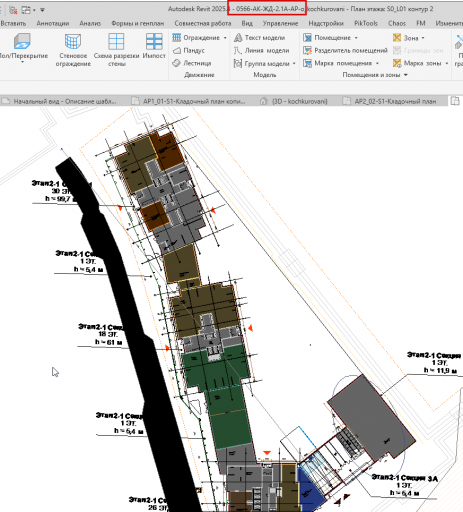Pick the dark green filled area in the plan
This screenshot has width=463, height=512.
click(x=217, y=367)
